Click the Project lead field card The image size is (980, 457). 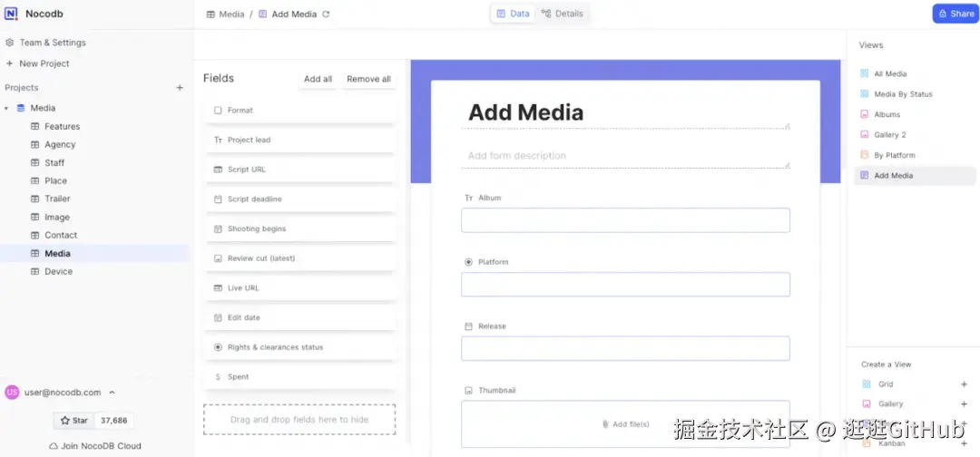point(300,140)
